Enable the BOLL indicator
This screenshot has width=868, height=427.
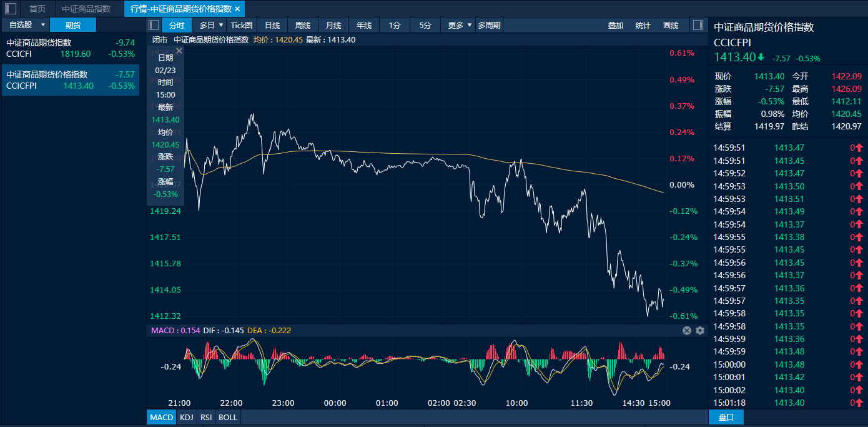[228, 417]
